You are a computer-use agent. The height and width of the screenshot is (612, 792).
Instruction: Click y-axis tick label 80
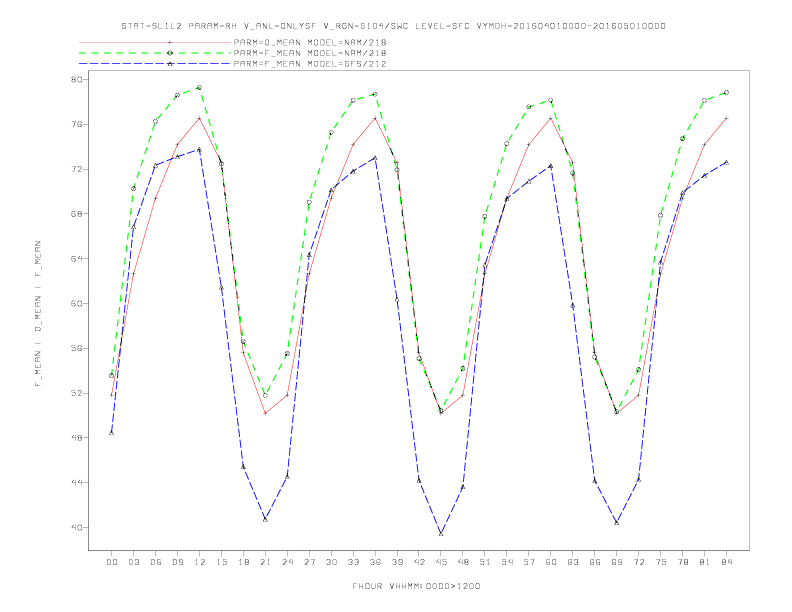(76, 79)
